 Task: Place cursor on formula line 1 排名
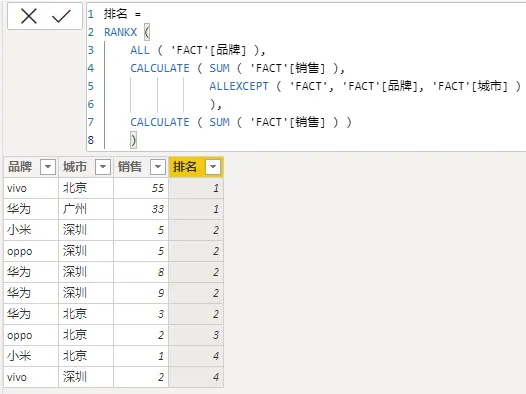click(x=116, y=14)
